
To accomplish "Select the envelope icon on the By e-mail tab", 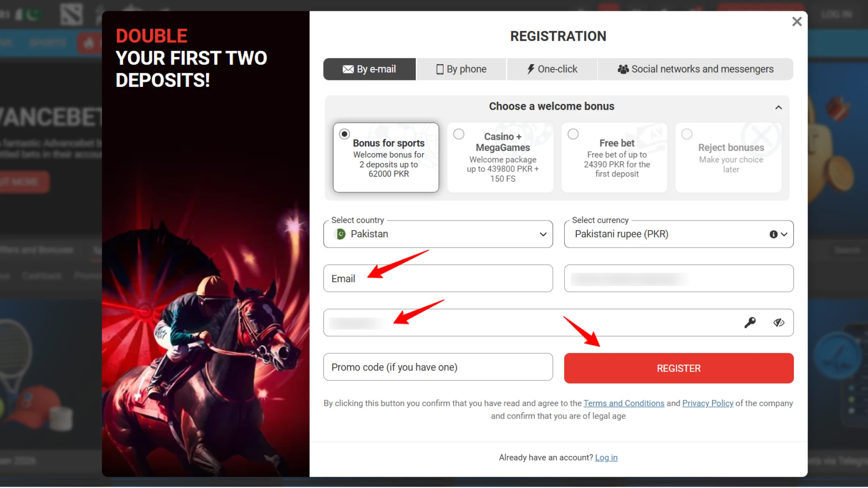I will [x=347, y=69].
